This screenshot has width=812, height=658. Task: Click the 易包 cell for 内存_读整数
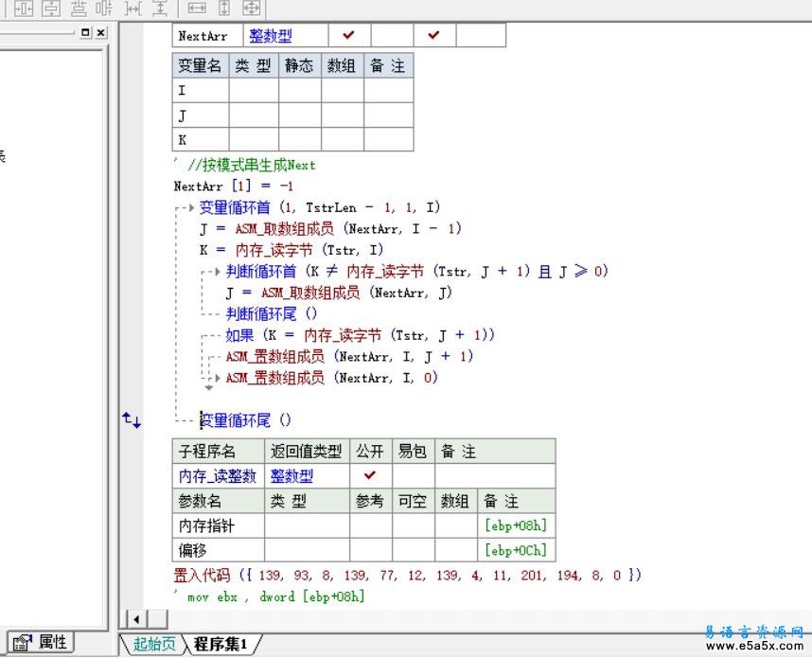[x=414, y=475]
